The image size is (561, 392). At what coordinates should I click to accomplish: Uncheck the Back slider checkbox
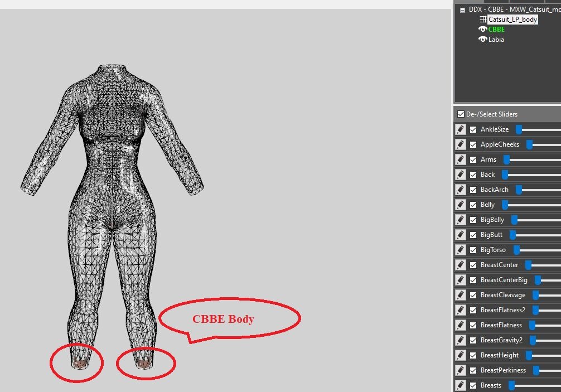(x=473, y=175)
